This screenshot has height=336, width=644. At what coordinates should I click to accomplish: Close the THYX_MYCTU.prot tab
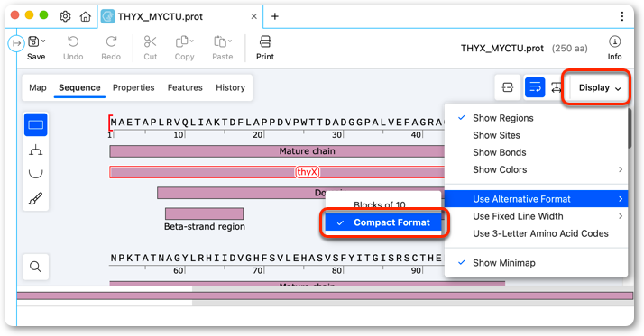[x=253, y=16]
